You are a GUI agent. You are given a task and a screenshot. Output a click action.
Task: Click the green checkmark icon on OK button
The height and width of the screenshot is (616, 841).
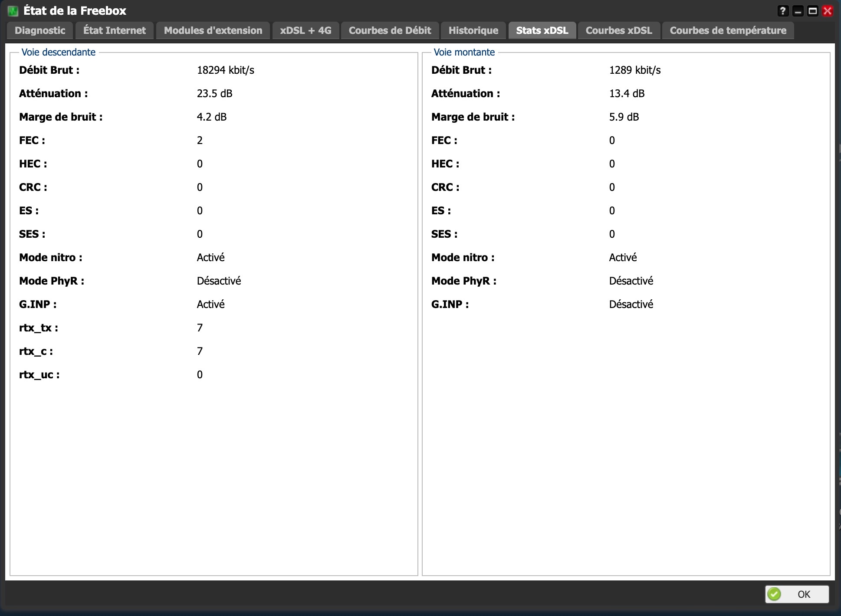click(x=774, y=594)
